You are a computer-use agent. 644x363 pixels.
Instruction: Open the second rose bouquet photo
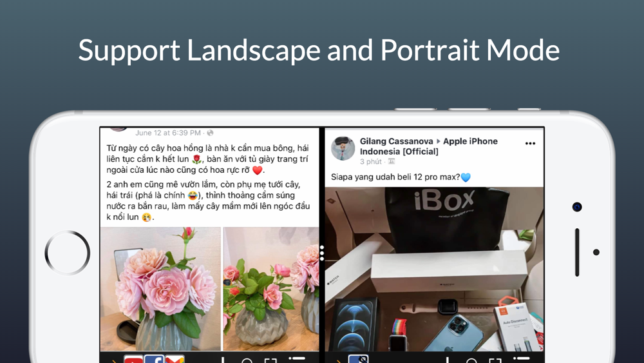(271, 289)
